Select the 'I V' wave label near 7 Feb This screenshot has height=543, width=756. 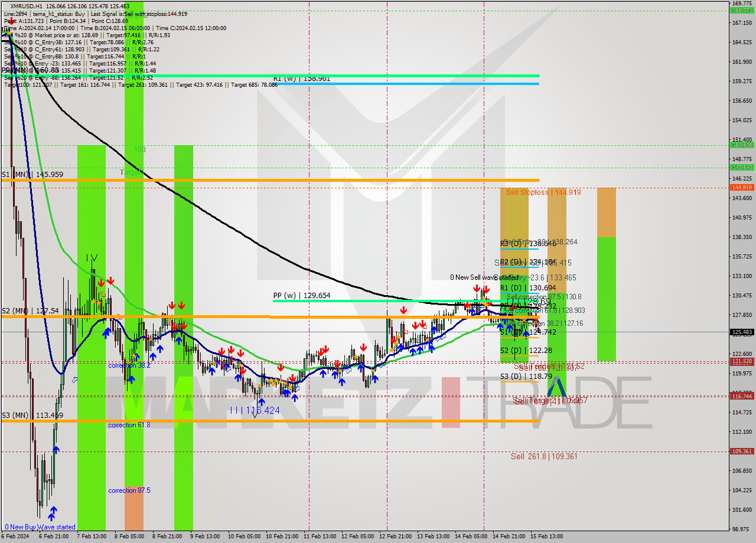92,258
